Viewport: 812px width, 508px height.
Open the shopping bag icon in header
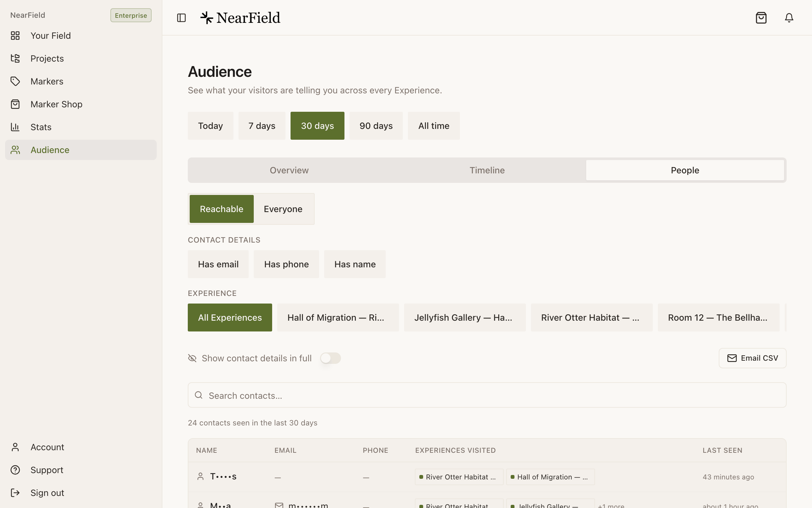tap(761, 18)
